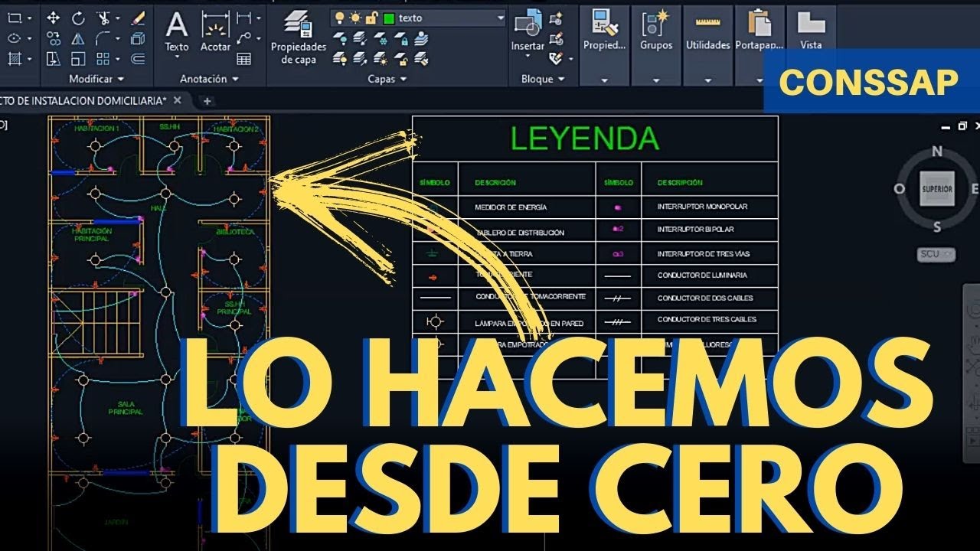Click the Layer Off icon
Screen dimensions: 980x551
point(341,40)
